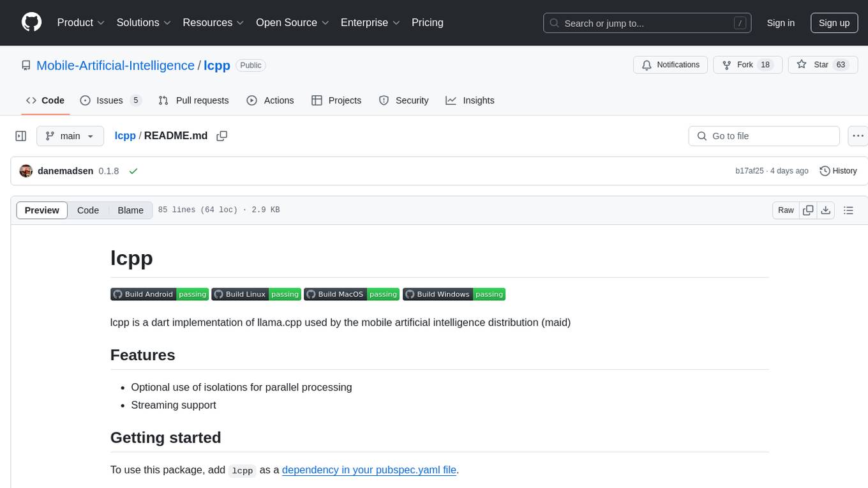Click the Issues count badge 5
868x488 pixels.
[x=135, y=100]
